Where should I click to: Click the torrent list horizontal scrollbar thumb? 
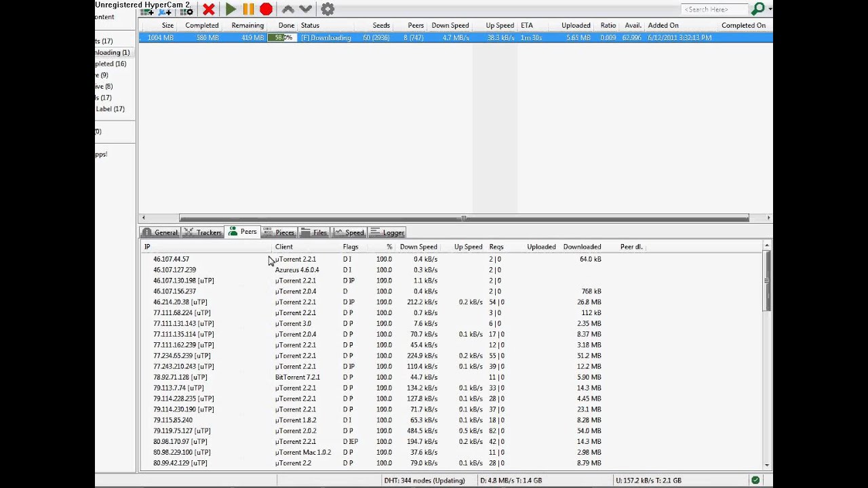click(x=464, y=218)
